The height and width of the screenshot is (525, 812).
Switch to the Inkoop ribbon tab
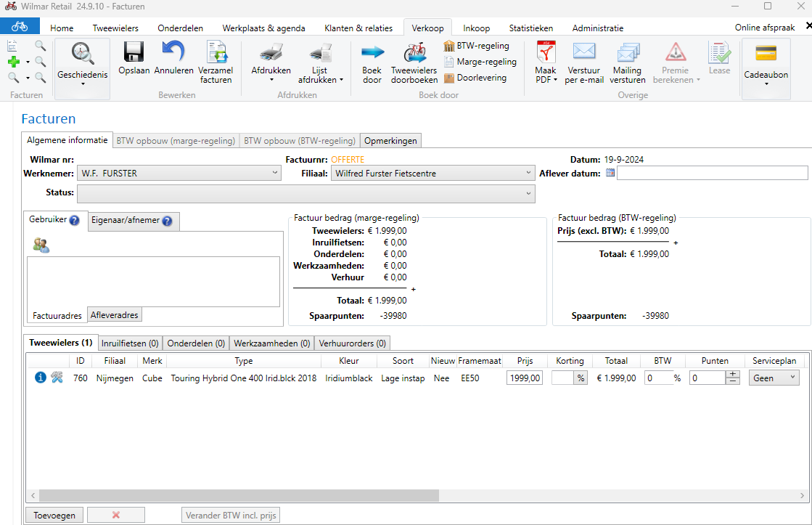click(476, 28)
